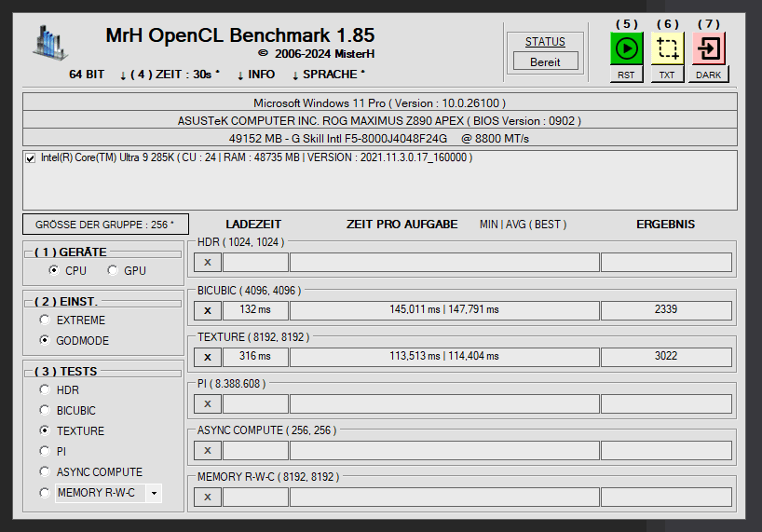The width and height of the screenshot is (762, 532).
Task: Select the BICUBIC test radio button
Action: point(45,410)
